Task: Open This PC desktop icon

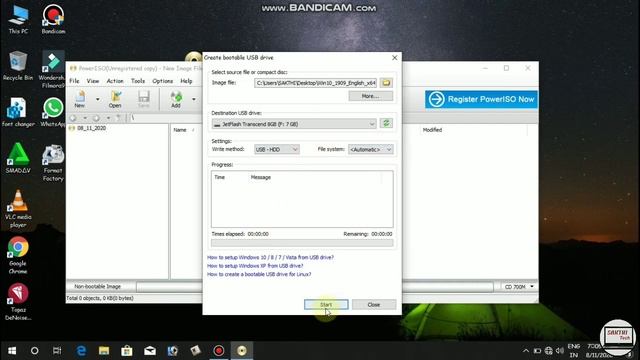Action: tap(18, 19)
